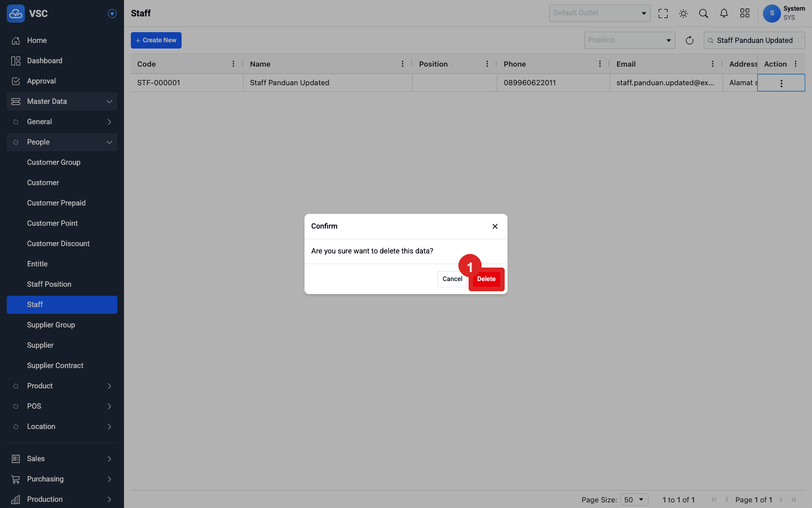Expand the POS submenu
Screen dimensions: 812x508
(62, 406)
